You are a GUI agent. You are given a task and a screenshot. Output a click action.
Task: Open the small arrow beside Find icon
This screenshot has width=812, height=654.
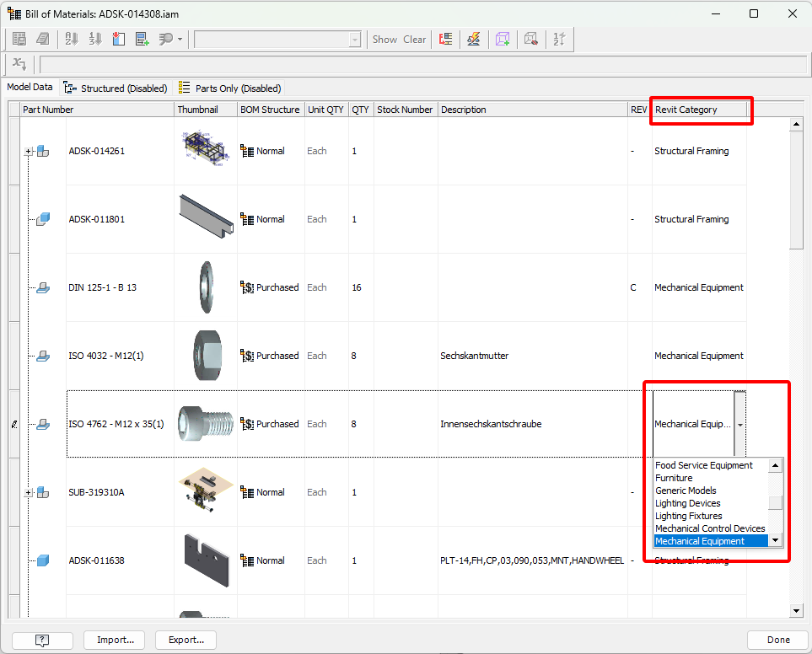tap(180, 40)
